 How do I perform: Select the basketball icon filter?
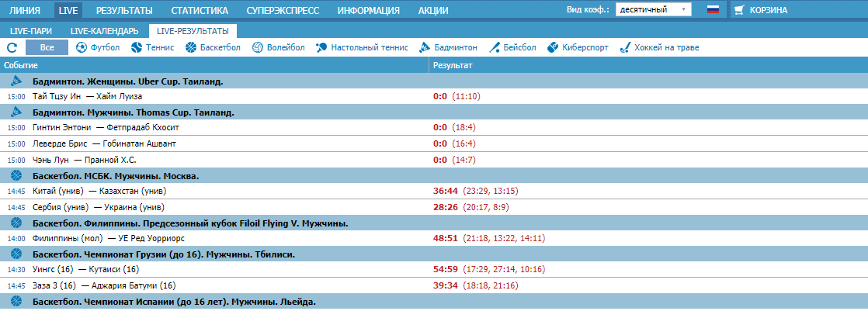[x=191, y=47]
